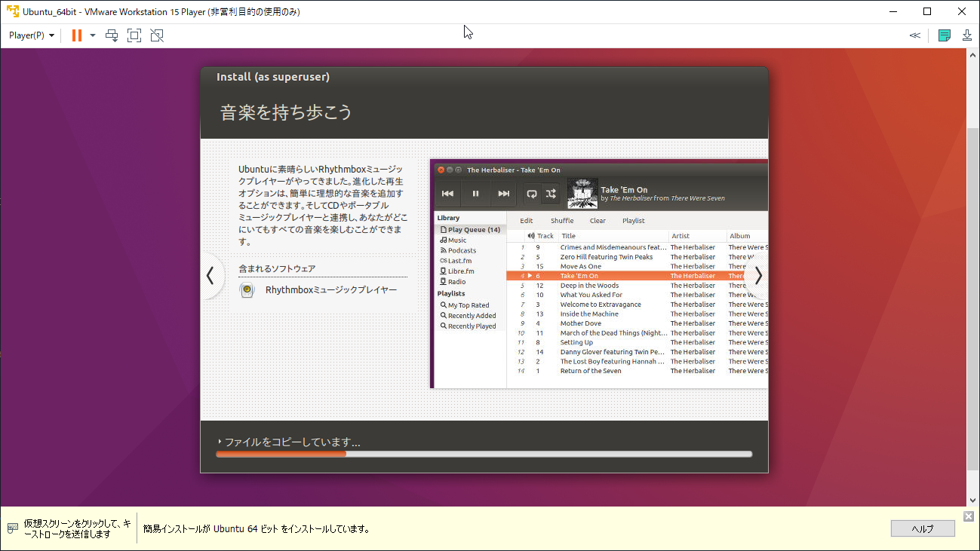Click the keyboard hint icon in the notification bar
This screenshot has height=551, width=980.
[13, 528]
